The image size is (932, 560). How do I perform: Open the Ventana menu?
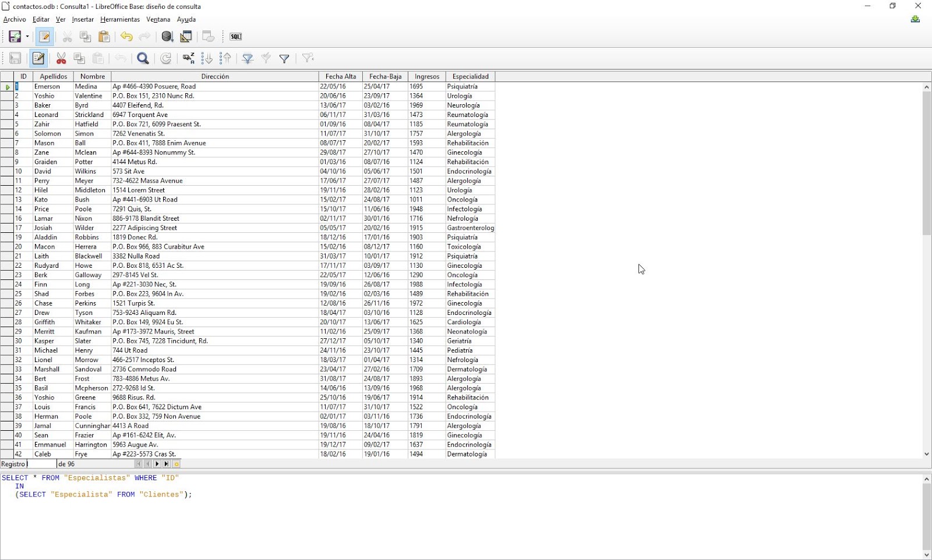158,19
